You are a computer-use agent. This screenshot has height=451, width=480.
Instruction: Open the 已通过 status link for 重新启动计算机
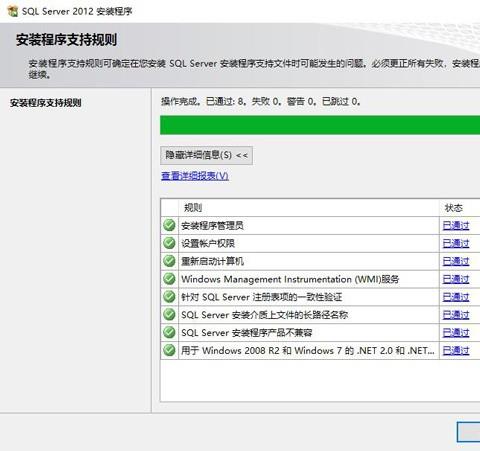[x=456, y=261]
